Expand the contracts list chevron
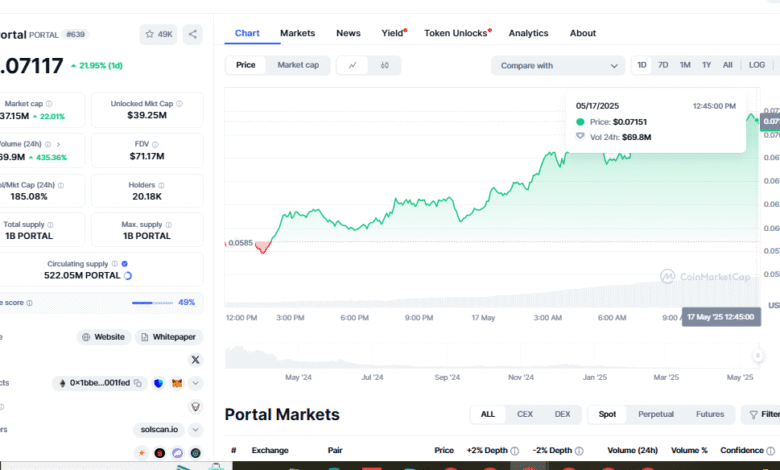This screenshot has height=470, width=780. 195,383
